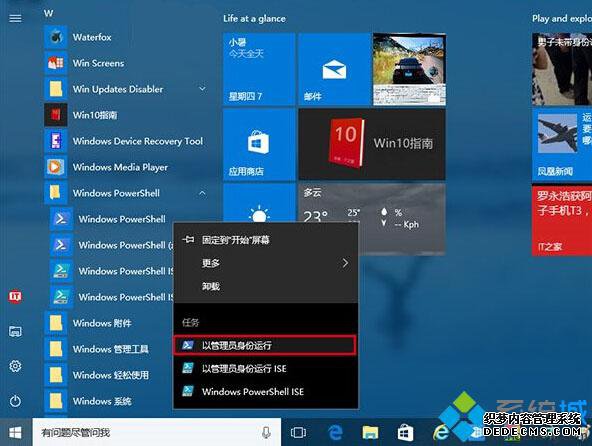Open File Explorer from the taskbar
Screen dimensions: 592x446
point(370,432)
